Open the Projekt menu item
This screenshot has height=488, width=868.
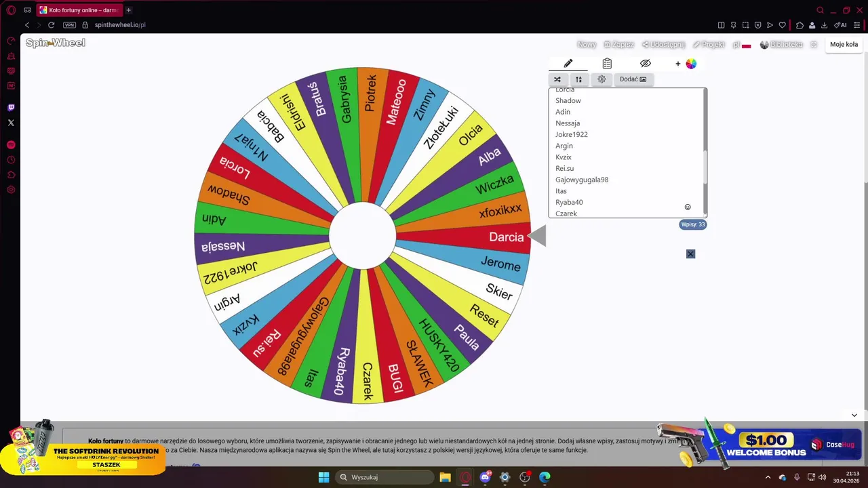tap(709, 45)
